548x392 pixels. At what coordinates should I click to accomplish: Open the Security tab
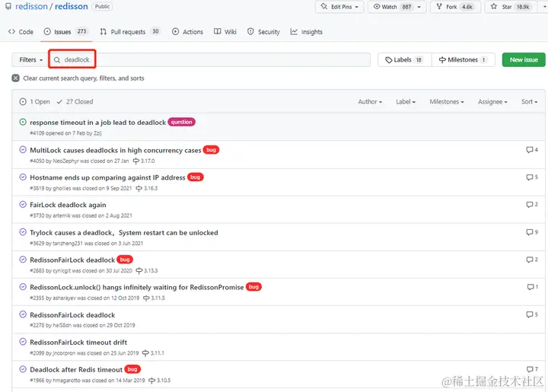[263, 32]
